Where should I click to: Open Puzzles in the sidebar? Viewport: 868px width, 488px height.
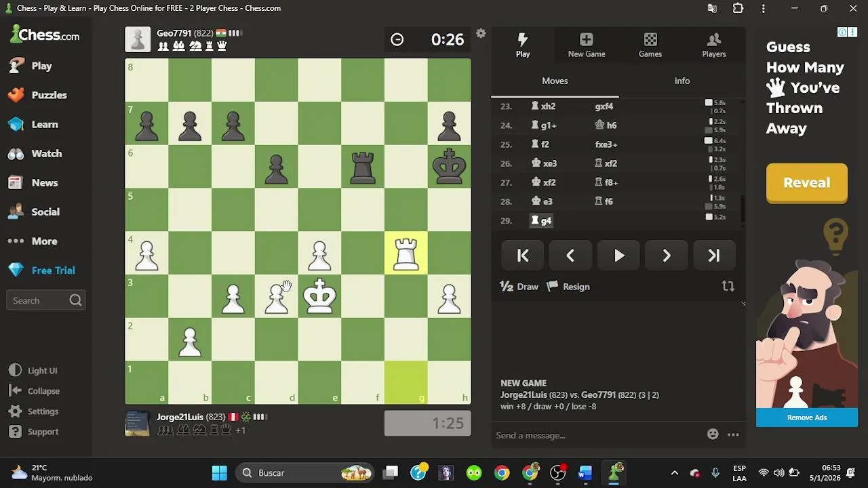[38, 95]
